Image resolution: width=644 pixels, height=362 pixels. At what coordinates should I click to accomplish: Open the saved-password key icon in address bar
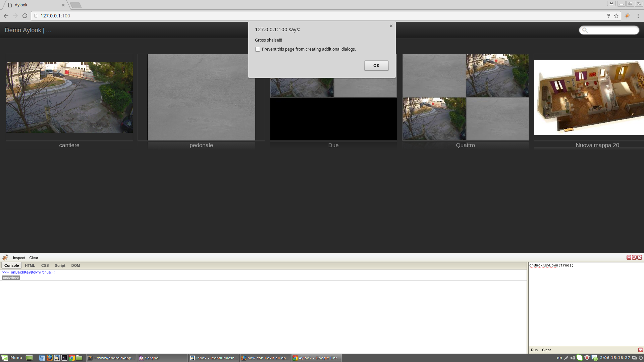[x=608, y=16]
